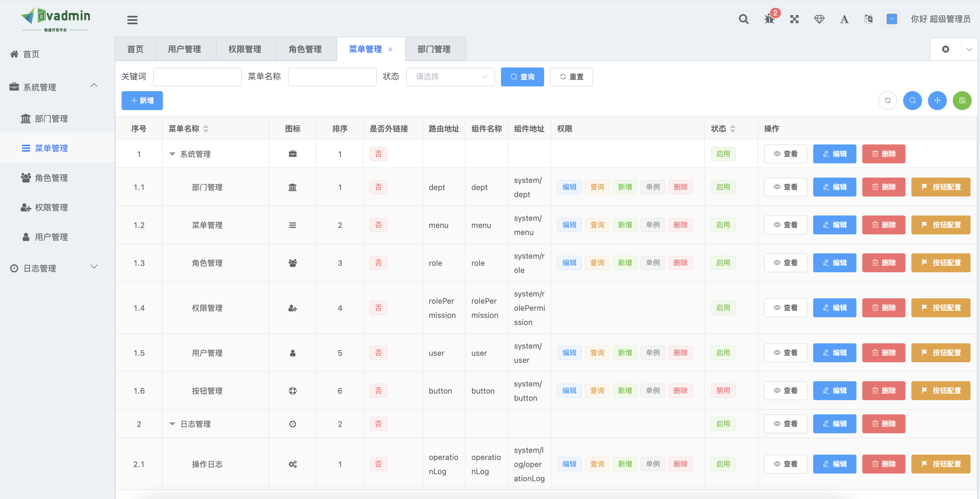This screenshot has height=499, width=980.
Task: Open 用户管理 in the sidebar
Action: (57, 237)
